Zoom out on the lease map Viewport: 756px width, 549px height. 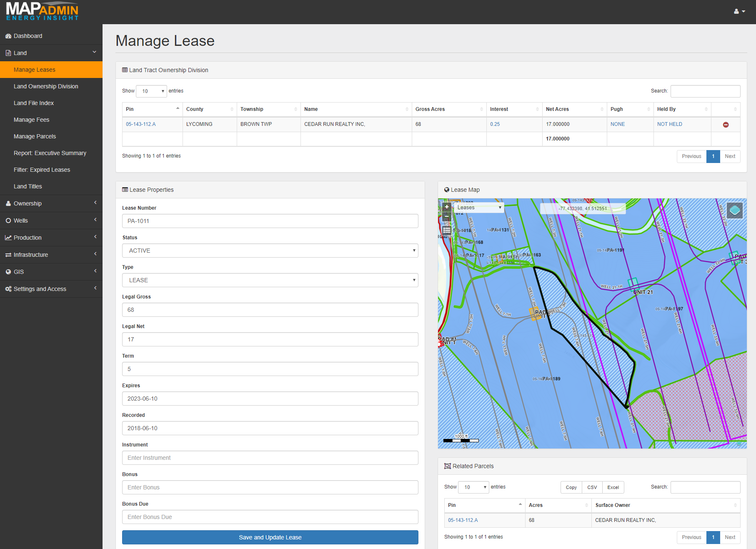click(447, 216)
